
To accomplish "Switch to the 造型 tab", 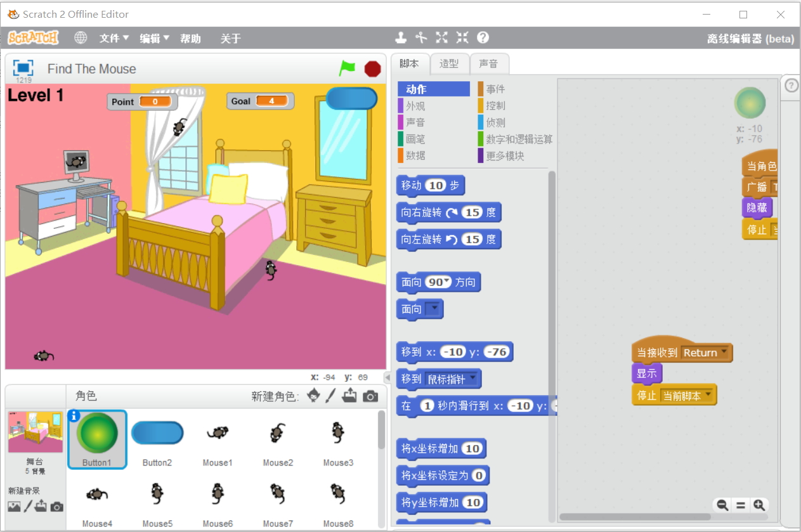I will (449, 63).
